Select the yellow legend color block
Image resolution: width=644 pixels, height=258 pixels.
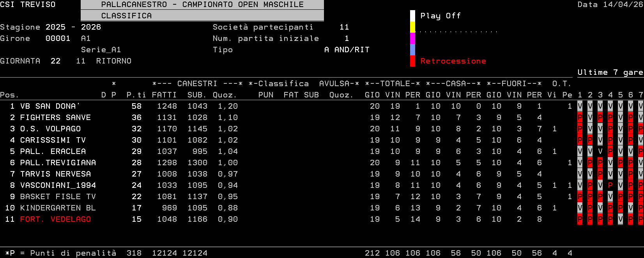pos(412,27)
